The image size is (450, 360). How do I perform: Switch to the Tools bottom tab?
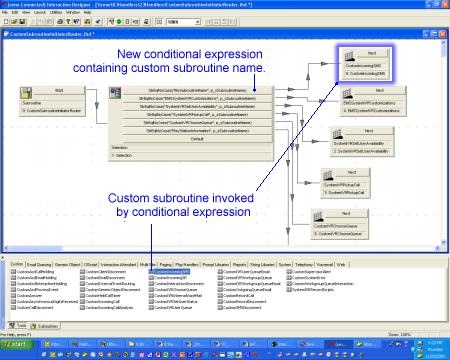coord(18,325)
